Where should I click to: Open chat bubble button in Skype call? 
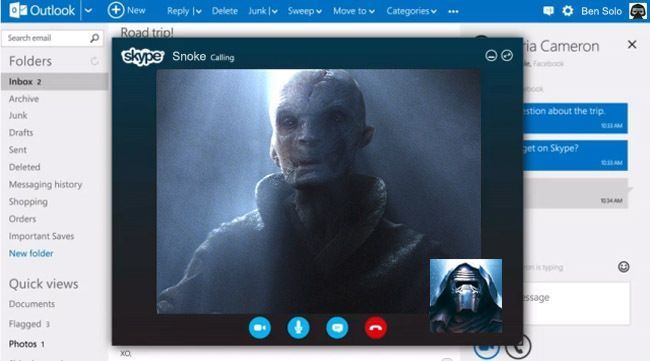337,327
